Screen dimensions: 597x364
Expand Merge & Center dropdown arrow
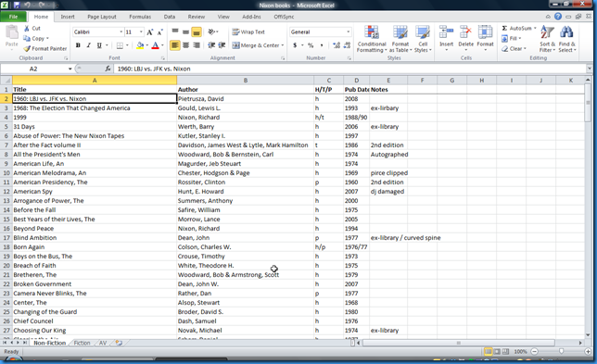coord(283,45)
